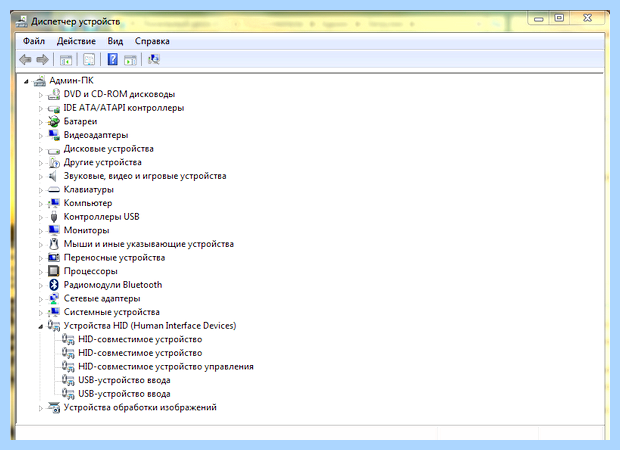Minimize the Диспетчер устройств window
Image resolution: width=620 pixels, height=450 pixels.
tap(539, 18)
